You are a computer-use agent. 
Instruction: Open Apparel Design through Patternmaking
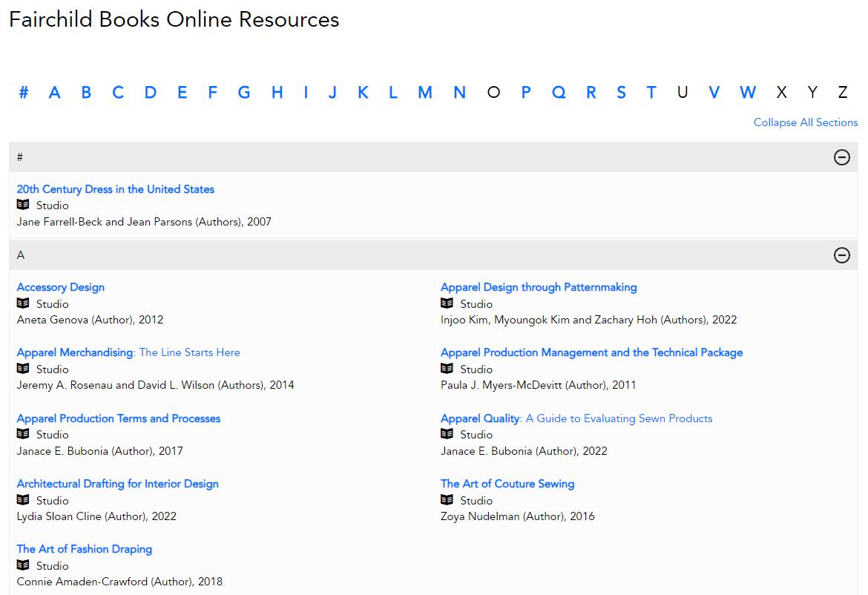coord(539,287)
